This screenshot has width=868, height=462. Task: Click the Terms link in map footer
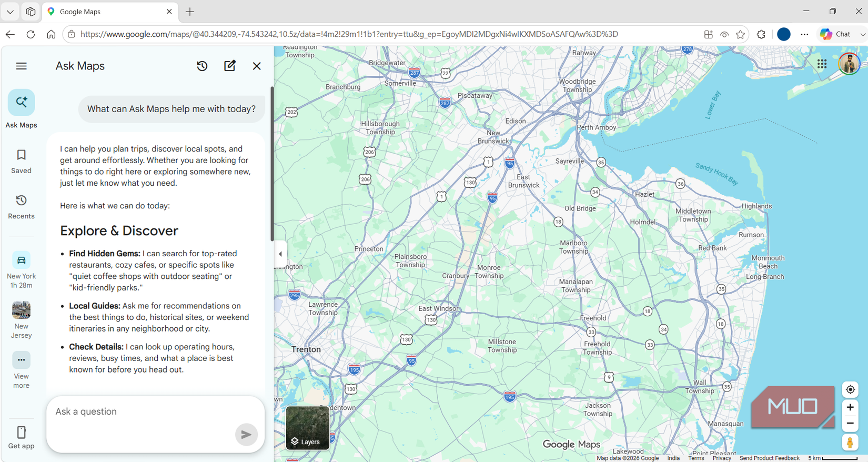click(696, 458)
